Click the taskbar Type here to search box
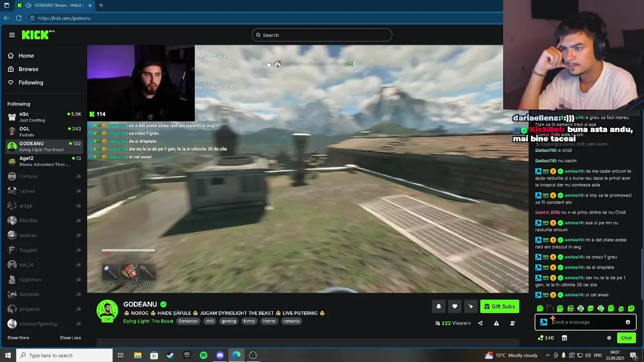 (64, 355)
